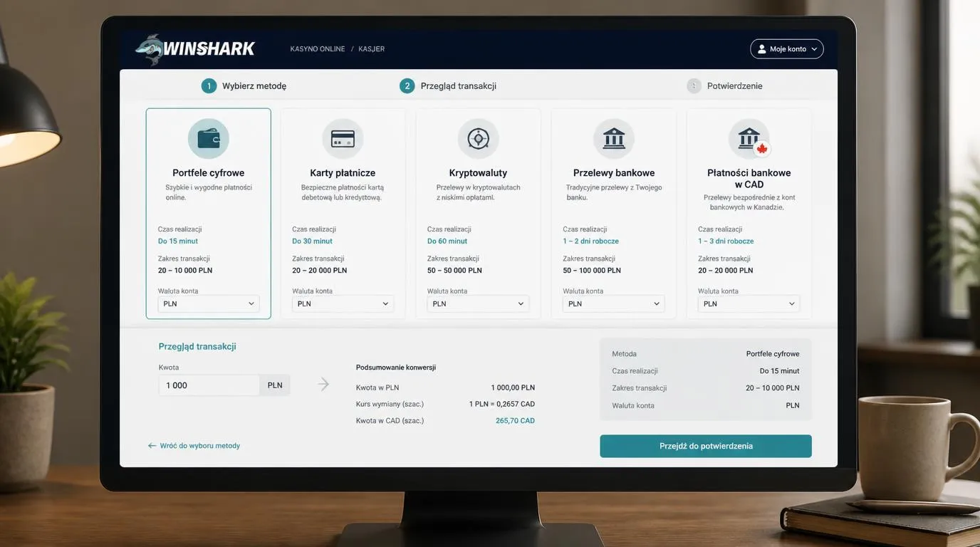Click the '265,70 CAD' converted amount
This screenshot has height=547, width=980.
515,421
